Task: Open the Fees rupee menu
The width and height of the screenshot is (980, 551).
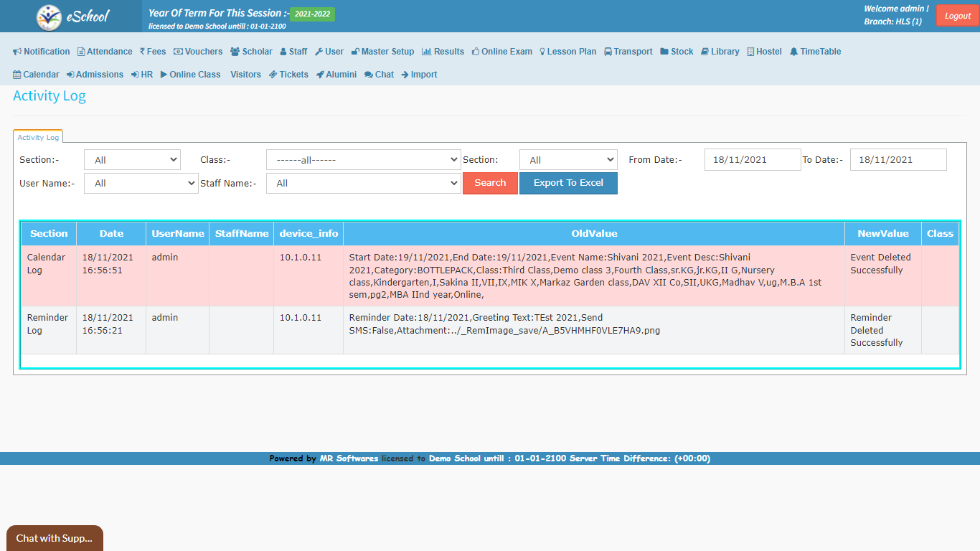Action: pos(153,52)
